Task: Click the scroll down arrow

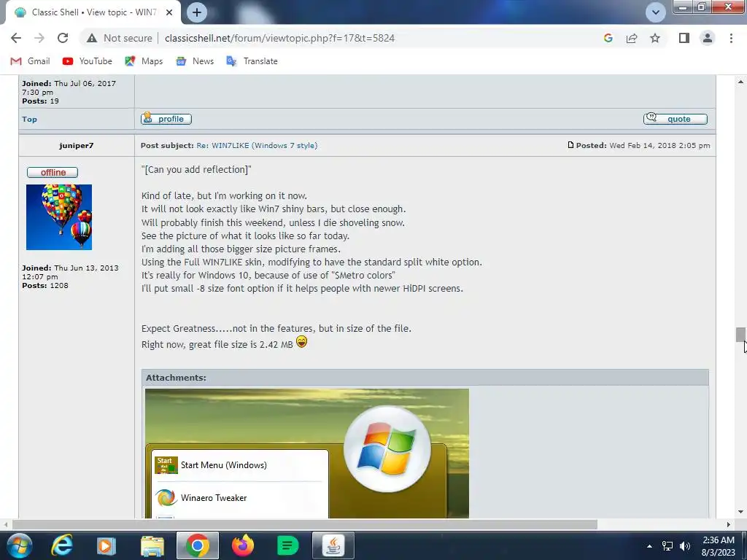Action: pyautogui.click(x=740, y=512)
